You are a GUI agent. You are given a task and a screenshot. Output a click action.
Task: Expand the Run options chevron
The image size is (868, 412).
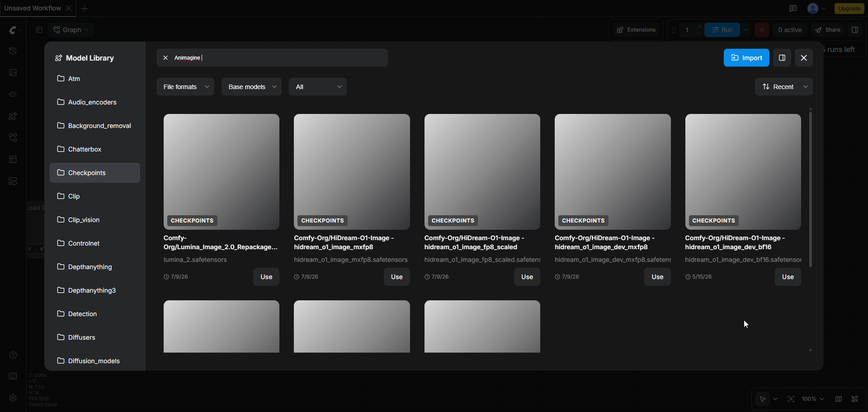pos(746,30)
